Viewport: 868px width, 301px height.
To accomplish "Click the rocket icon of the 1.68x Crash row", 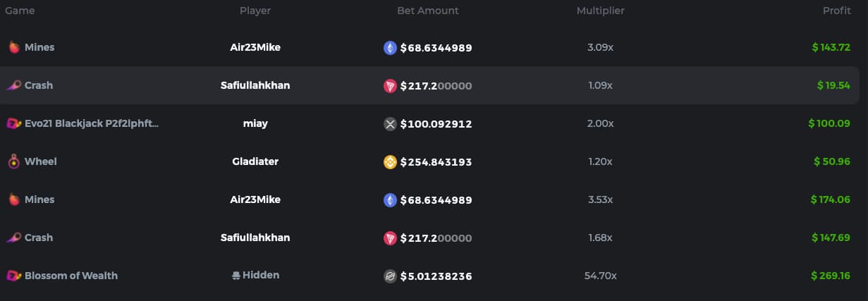I will pyautogui.click(x=13, y=238).
